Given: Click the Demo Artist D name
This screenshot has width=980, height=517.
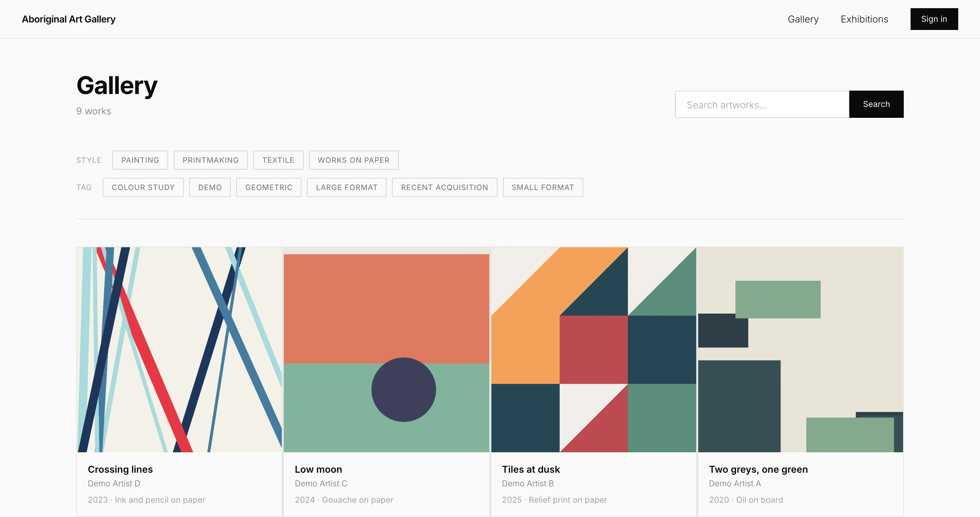Looking at the screenshot, I should pyautogui.click(x=114, y=484).
